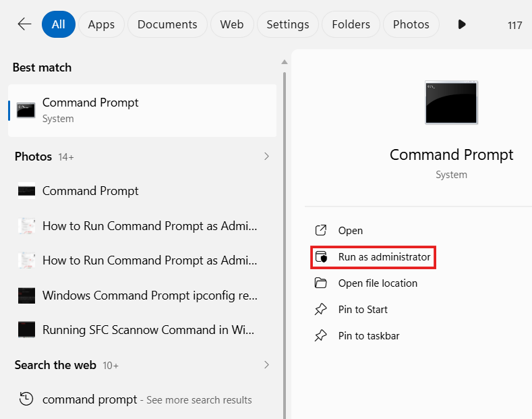The image size is (532, 419).
Task: Select the All filter tab
Action: (x=59, y=24)
